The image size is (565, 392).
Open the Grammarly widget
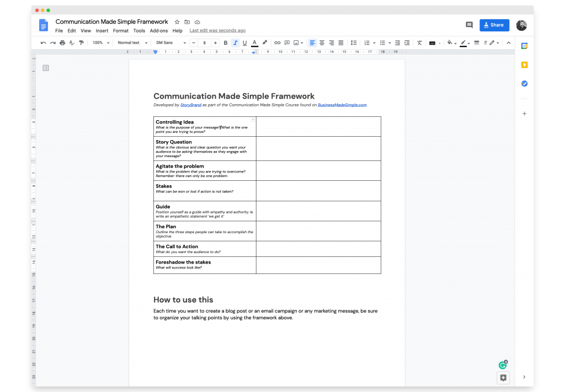503,365
